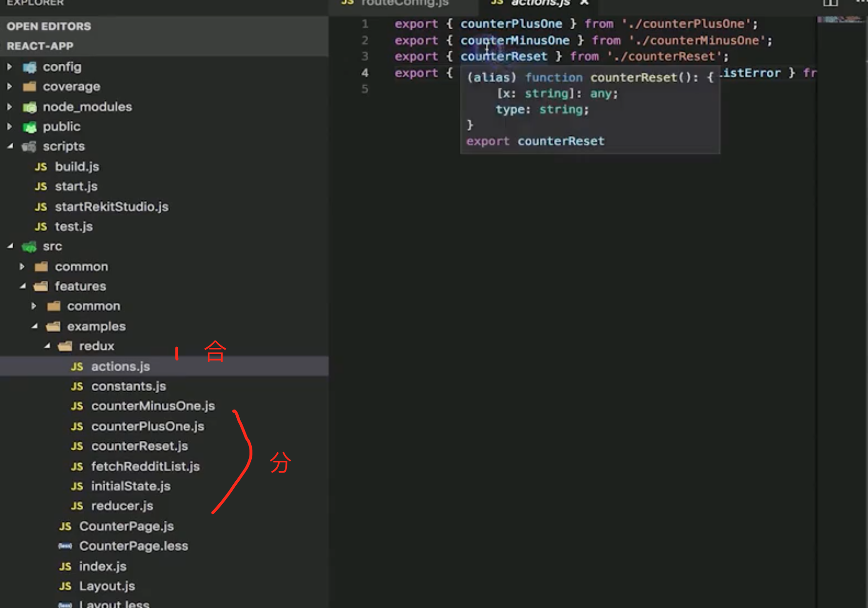Open reducer.js file
Viewport: 868px width, 608px height.
(122, 506)
